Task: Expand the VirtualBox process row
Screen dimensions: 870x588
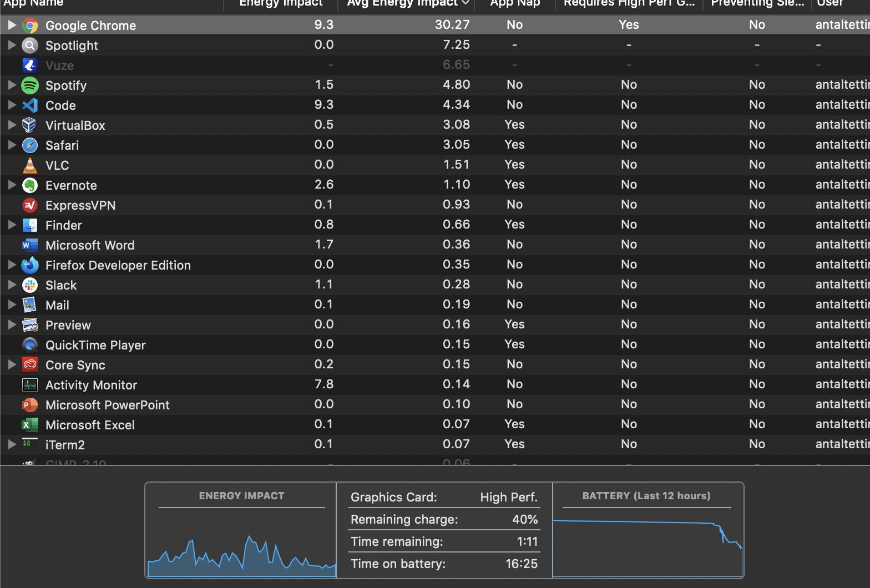Action: [x=12, y=125]
